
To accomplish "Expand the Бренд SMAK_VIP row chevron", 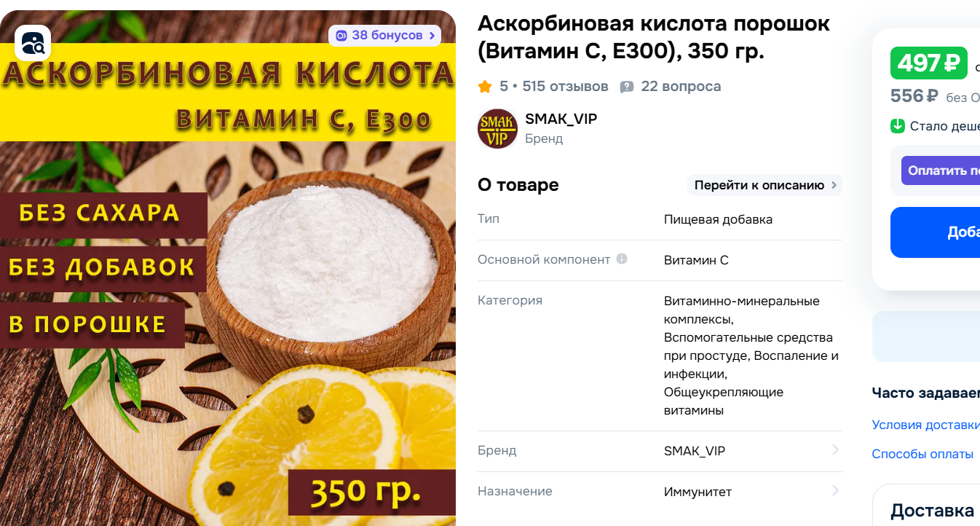I will point(835,450).
